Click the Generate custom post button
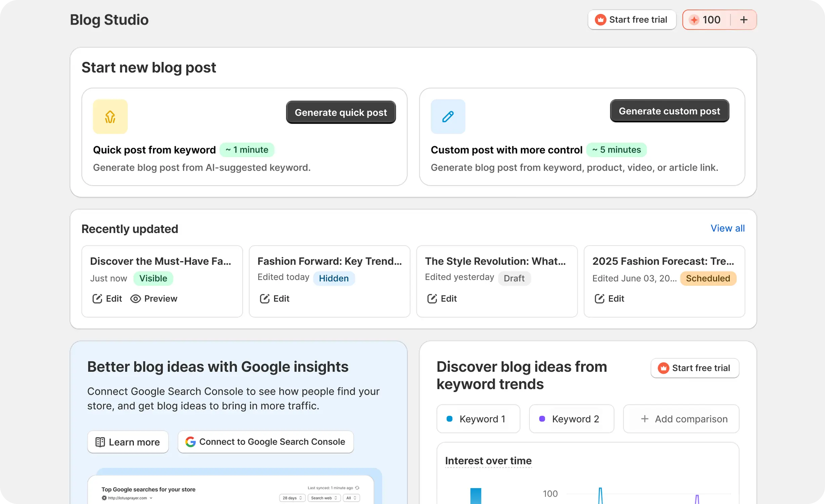825x504 pixels. click(x=669, y=111)
